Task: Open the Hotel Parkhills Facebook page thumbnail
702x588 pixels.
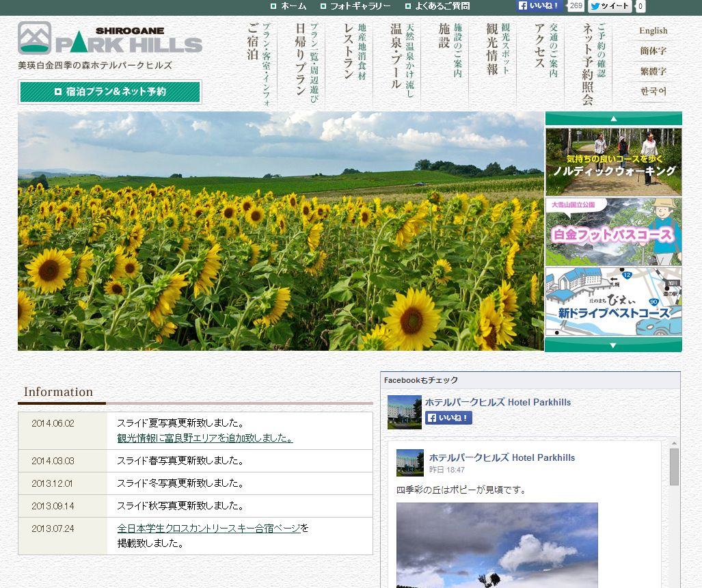Action: pos(404,412)
